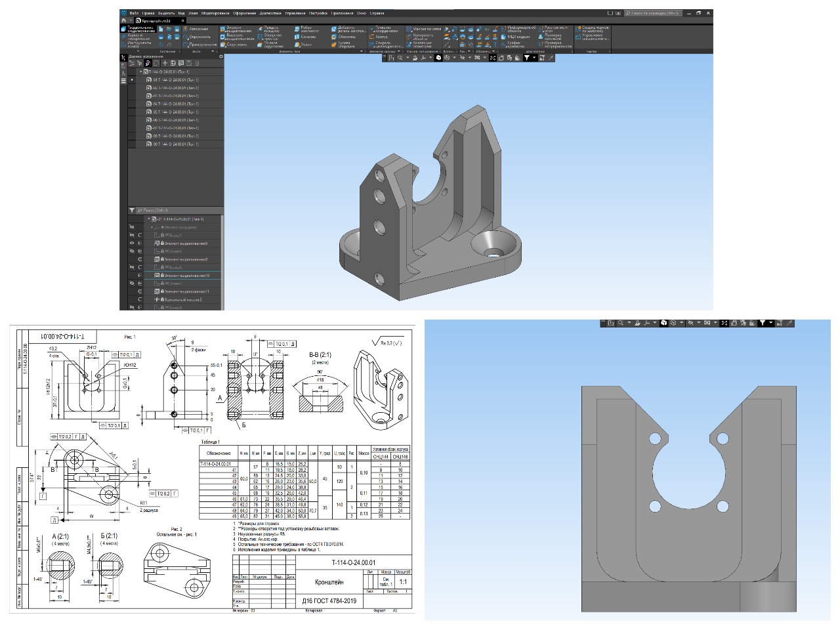Choose the Скругление fillet tool
Viewport: 840px width, 630px height.
234,45
